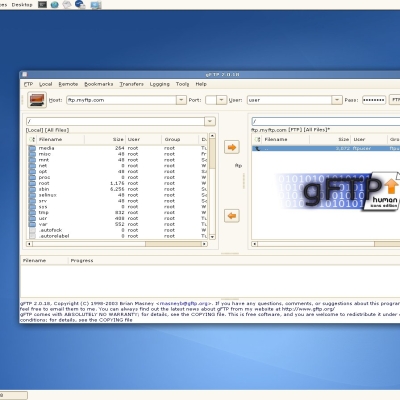This screenshot has width=400, height=400.
Task: Open email envelope icon in top panel
Action: pos(67,5)
